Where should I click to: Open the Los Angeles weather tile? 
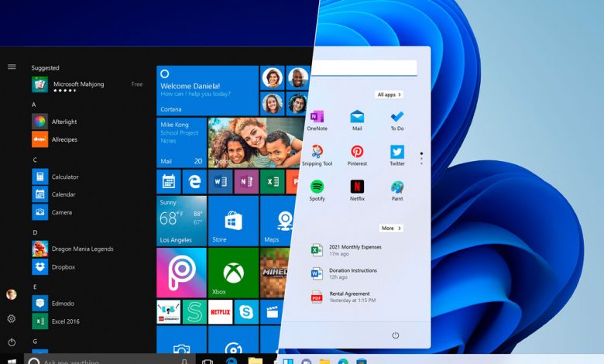pyautogui.click(x=181, y=221)
